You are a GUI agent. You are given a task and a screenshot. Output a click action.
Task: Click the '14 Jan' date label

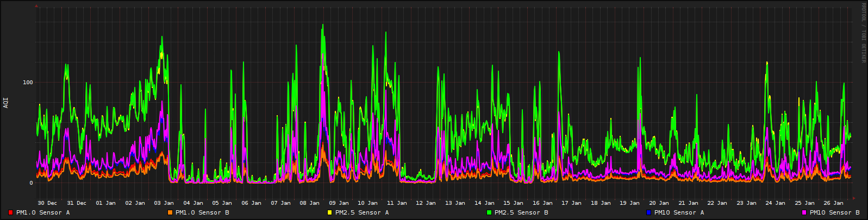485,203
